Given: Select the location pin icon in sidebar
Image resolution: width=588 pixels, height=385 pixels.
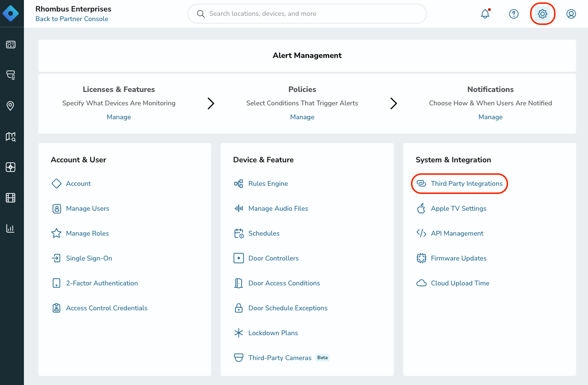Looking at the screenshot, I should 11,106.
